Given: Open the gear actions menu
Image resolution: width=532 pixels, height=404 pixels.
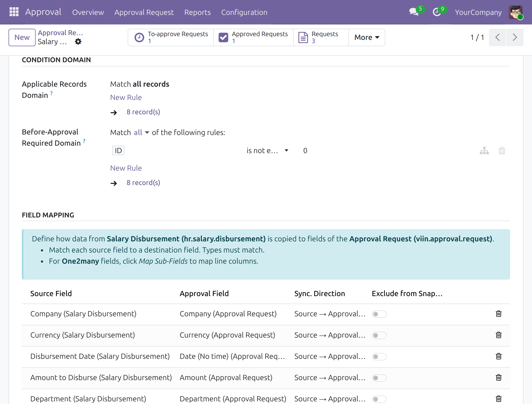Looking at the screenshot, I should coord(78,42).
